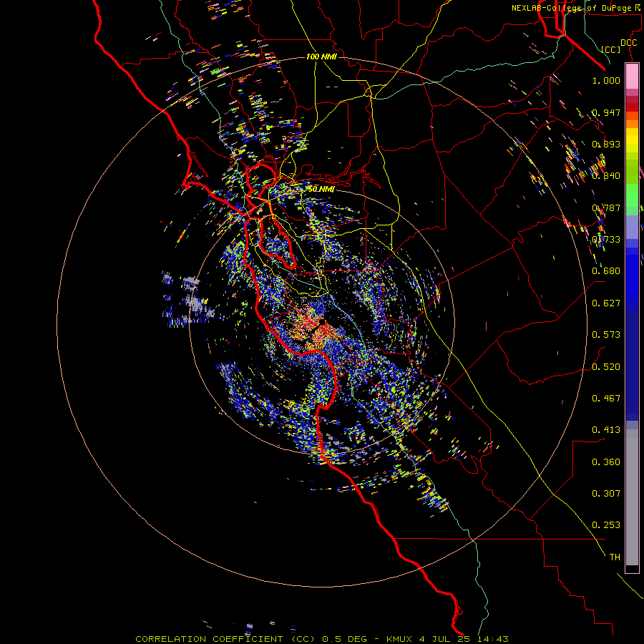The image size is (644, 644).
Task: Click the 4 JUL 25 14:43 timestamp
Action: click(x=464, y=639)
